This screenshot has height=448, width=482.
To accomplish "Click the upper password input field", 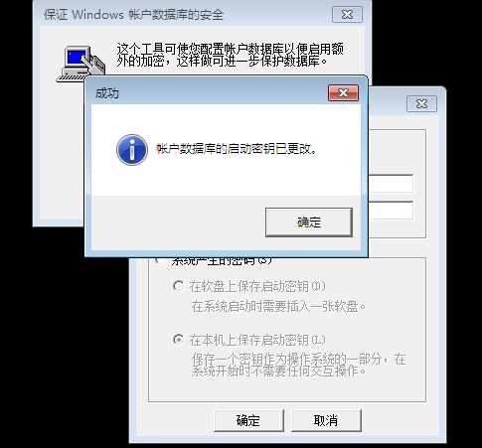I will click(391, 184).
